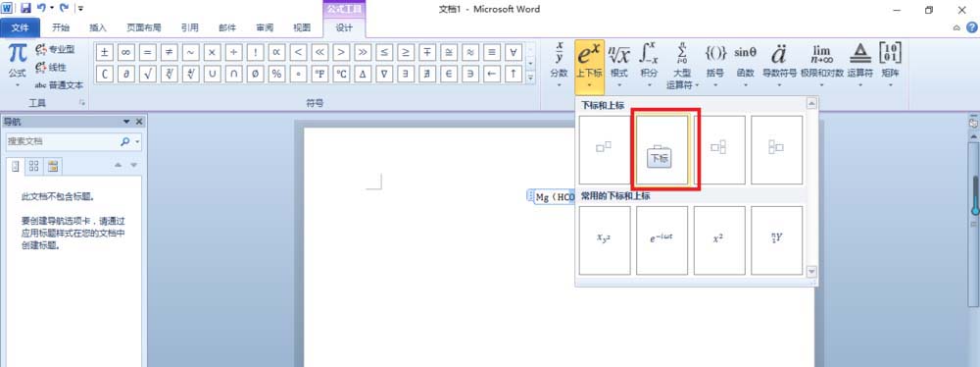Viewport: 980px width, 367px height.
Task: Close the 导航 navigation pane
Action: coord(139,122)
